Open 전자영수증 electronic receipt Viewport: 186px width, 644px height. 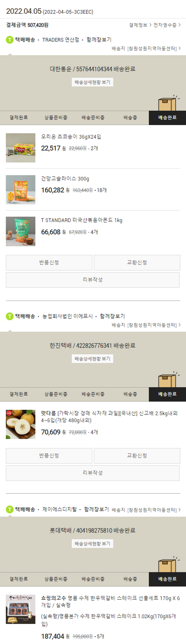click(167, 25)
